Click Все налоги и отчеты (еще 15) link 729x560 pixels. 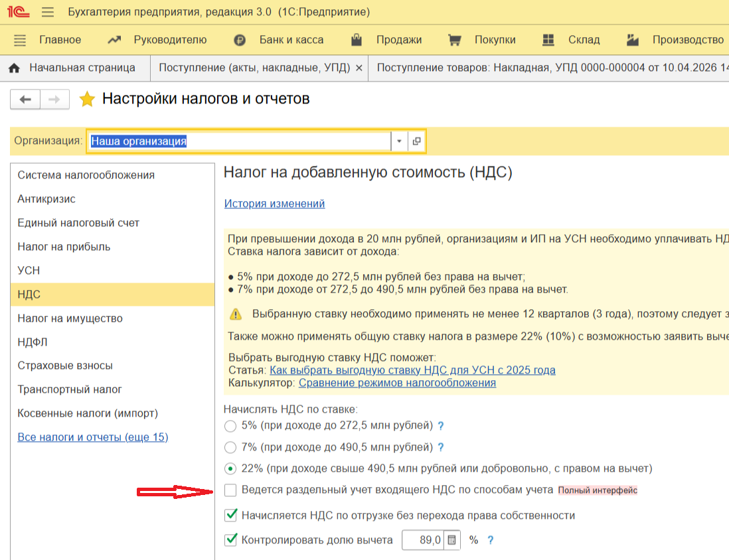pos(92,437)
